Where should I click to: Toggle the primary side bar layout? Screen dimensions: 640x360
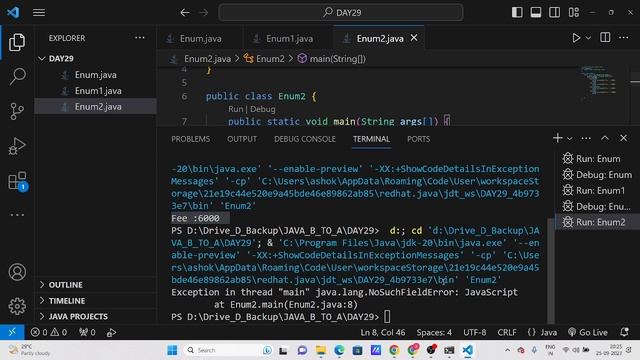[x=517, y=13]
